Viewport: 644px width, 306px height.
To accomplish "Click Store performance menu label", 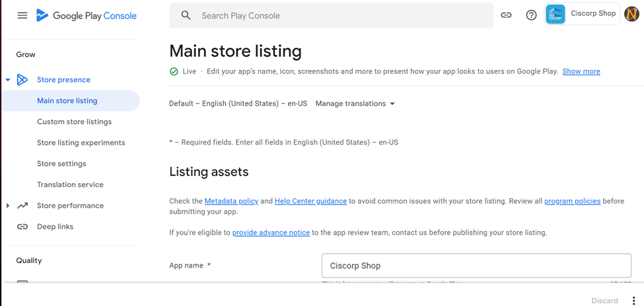I will tap(70, 206).
